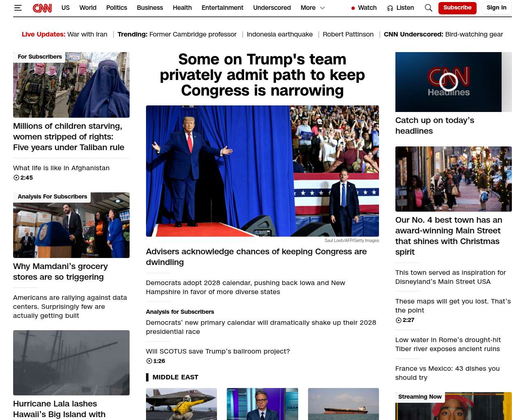
Task: Play the maps video 2:27 icon
Action: point(399,320)
